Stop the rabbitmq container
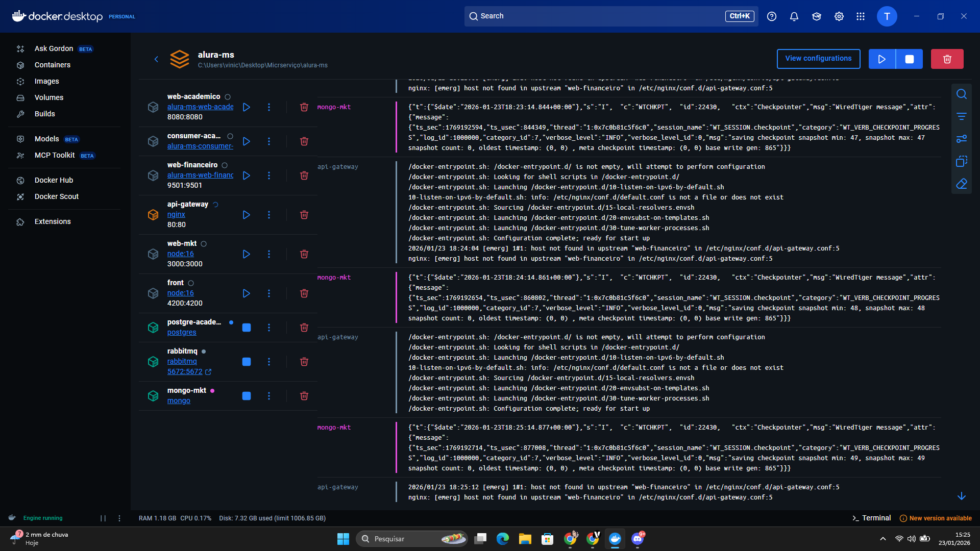This screenshot has height=551, width=980. tap(247, 362)
